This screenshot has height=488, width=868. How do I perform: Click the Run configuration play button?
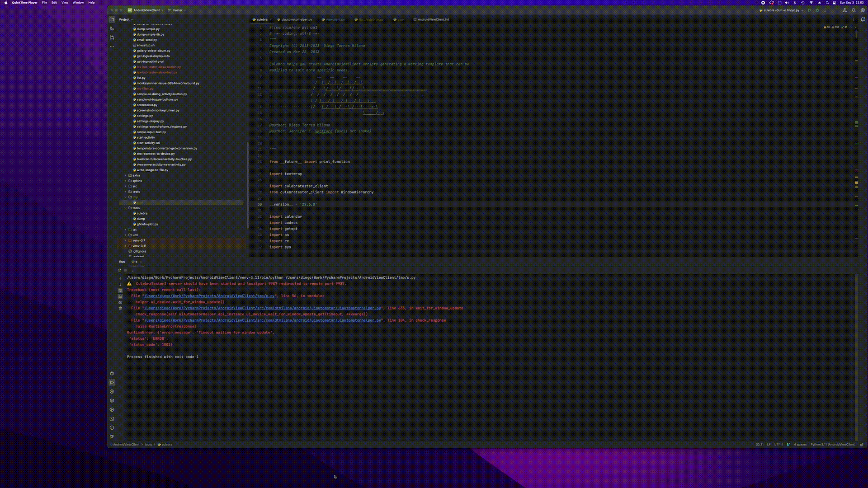[810, 10]
